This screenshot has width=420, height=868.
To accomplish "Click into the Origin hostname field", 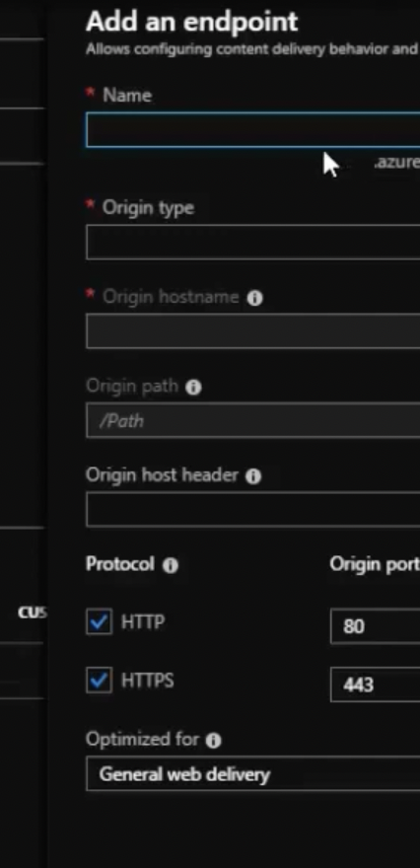I will point(252,331).
